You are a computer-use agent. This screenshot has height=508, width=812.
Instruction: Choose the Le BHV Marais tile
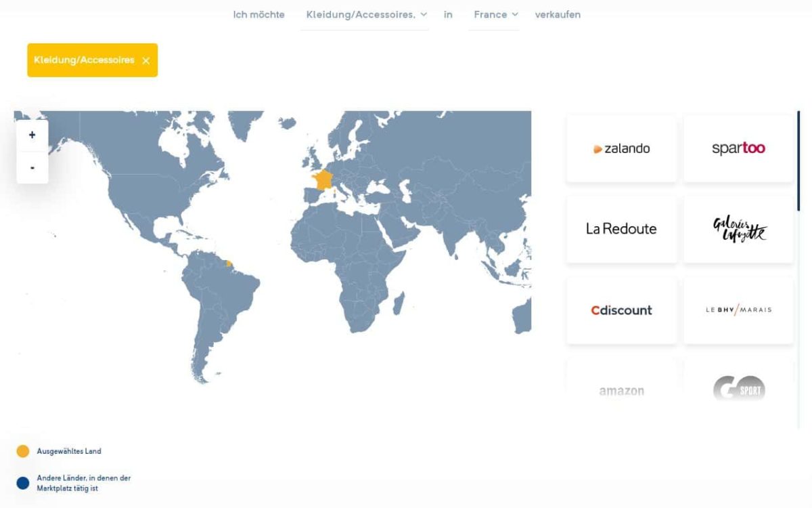pos(738,310)
